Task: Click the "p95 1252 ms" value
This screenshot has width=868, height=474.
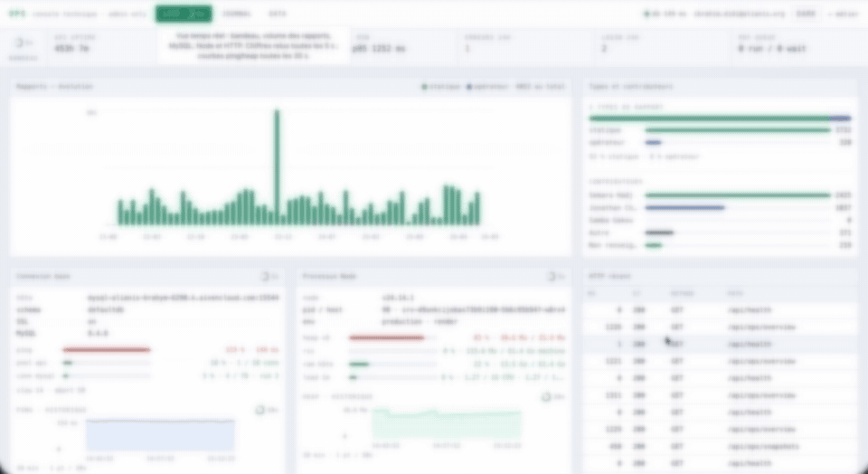Action: (379, 49)
